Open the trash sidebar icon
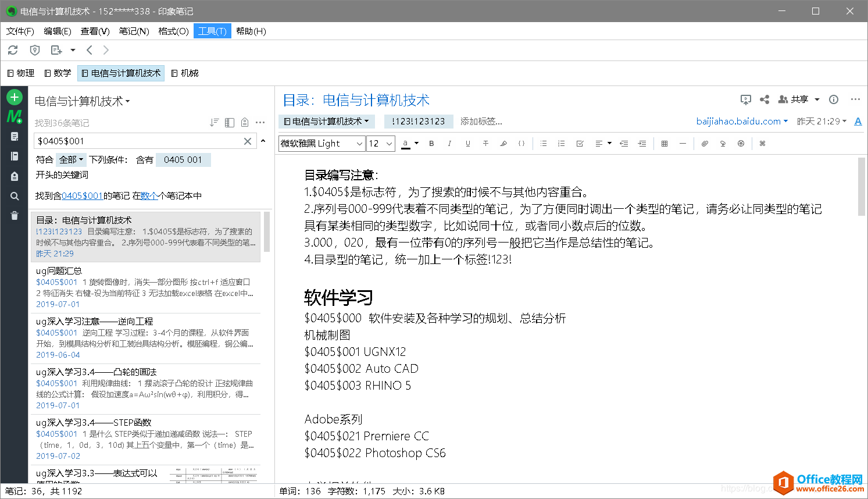This screenshot has height=499, width=868. point(15,216)
